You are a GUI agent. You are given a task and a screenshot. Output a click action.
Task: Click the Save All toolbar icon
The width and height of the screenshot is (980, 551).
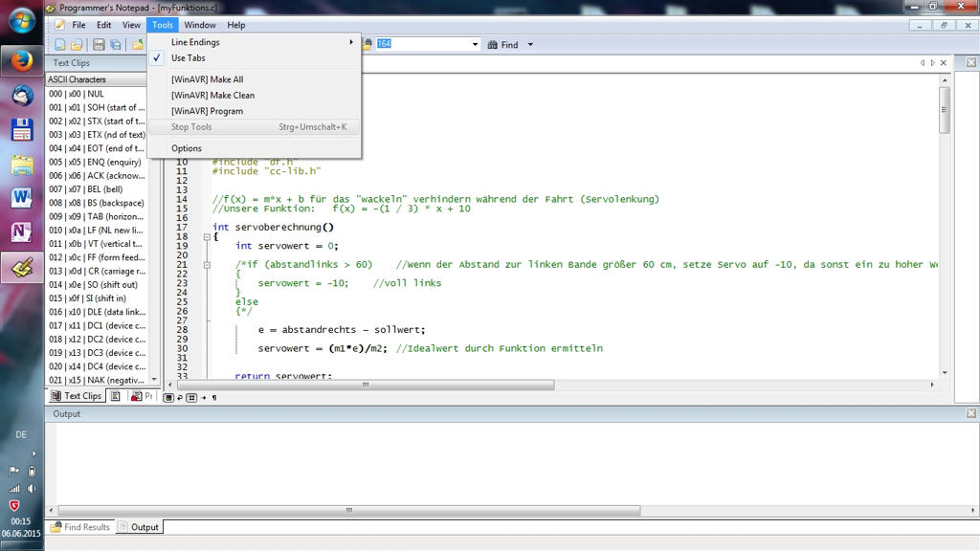point(116,44)
